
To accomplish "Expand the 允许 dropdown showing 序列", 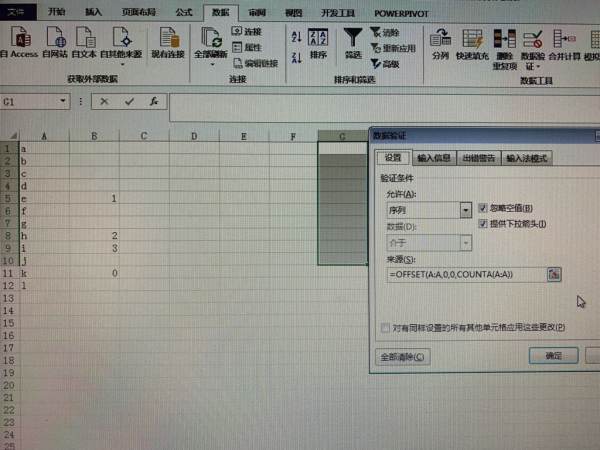I will pos(466,210).
